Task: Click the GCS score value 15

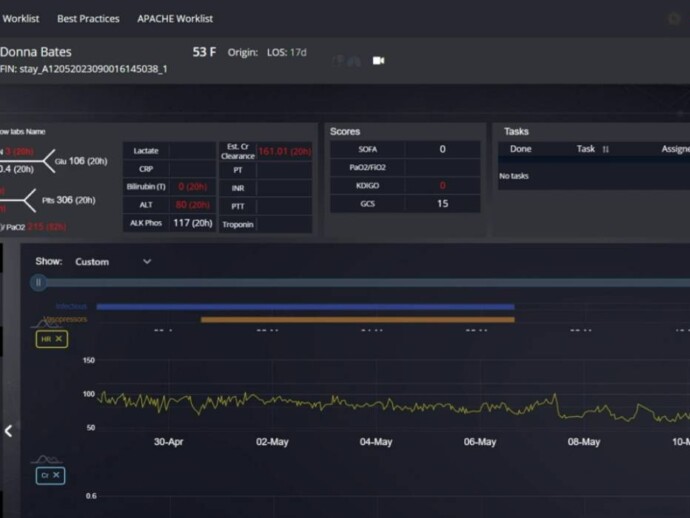Action: [442, 204]
